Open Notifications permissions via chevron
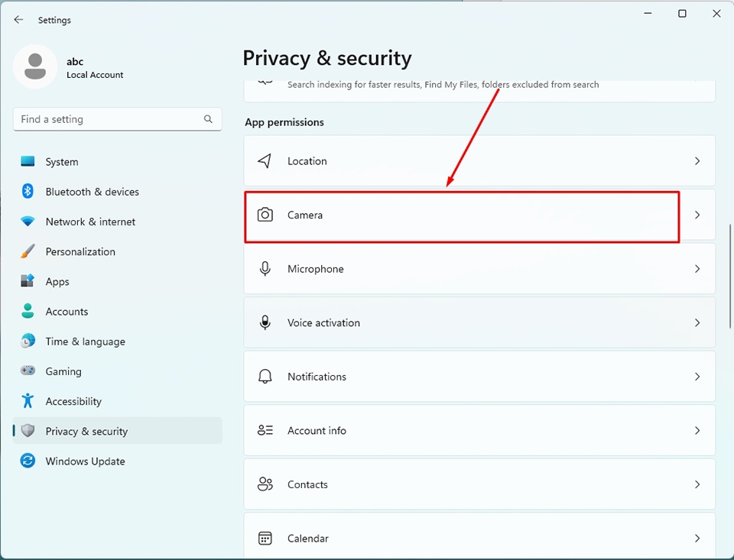 point(697,376)
